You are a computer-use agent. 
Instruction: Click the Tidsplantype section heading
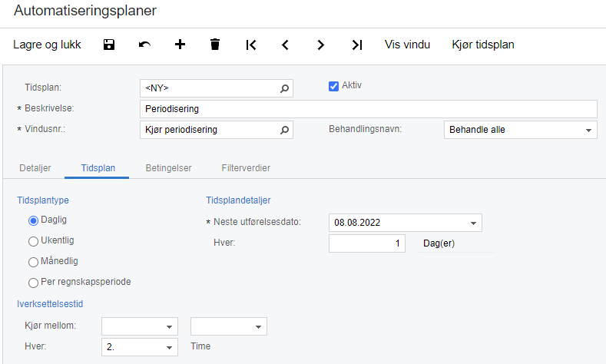(43, 200)
